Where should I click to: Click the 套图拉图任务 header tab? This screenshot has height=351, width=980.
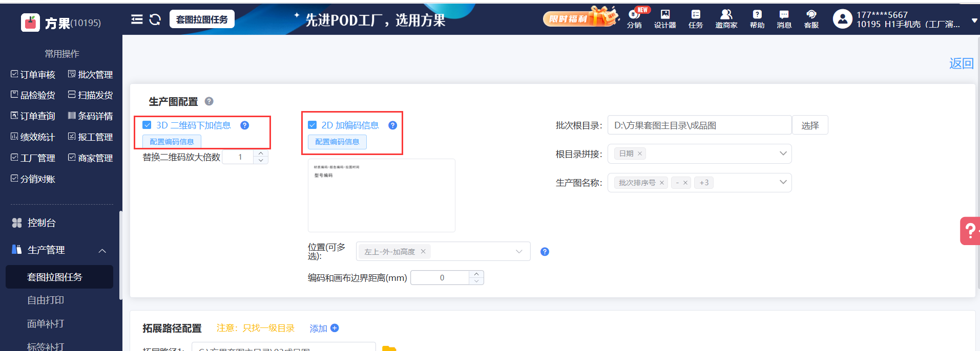point(202,19)
